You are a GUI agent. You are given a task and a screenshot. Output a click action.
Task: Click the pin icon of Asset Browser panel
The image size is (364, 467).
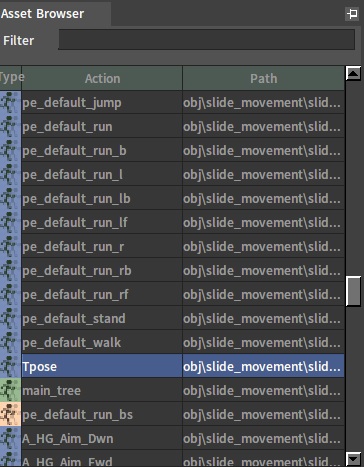click(352, 14)
